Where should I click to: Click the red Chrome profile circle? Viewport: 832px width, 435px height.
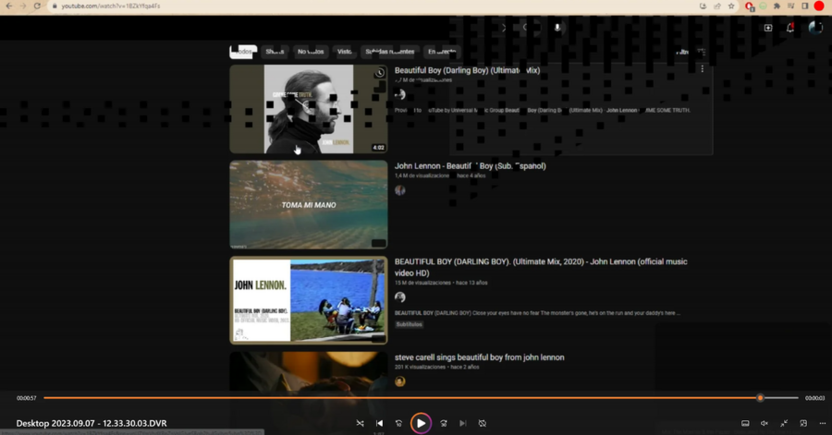pyautogui.click(x=819, y=6)
